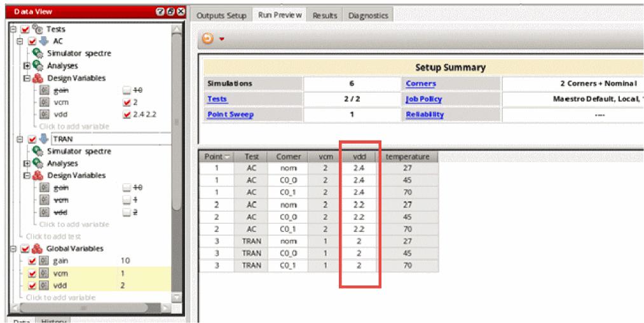The height and width of the screenshot is (323, 644).
Task: Collapse the AC test node
Action: pyautogui.click(x=20, y=41)
